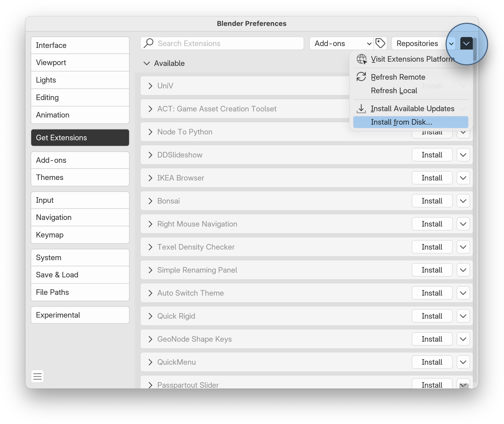Open the extensions settings dropdown arrow button
The height and width of the screenshot is (424, 504).
[466, 43]
